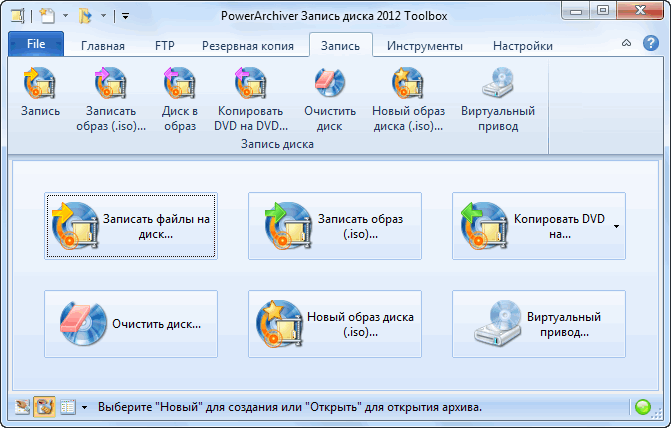Switch to the FTP tab
The height and width of the screenshot is (428, 671).
(x=165, y=46)
